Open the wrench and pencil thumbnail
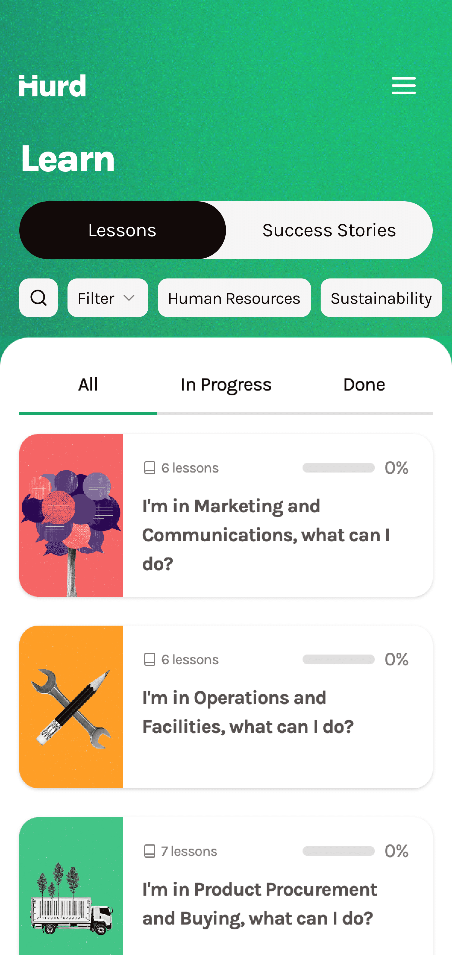The height and width of the screenshot is (980, 452). [71, 707]
